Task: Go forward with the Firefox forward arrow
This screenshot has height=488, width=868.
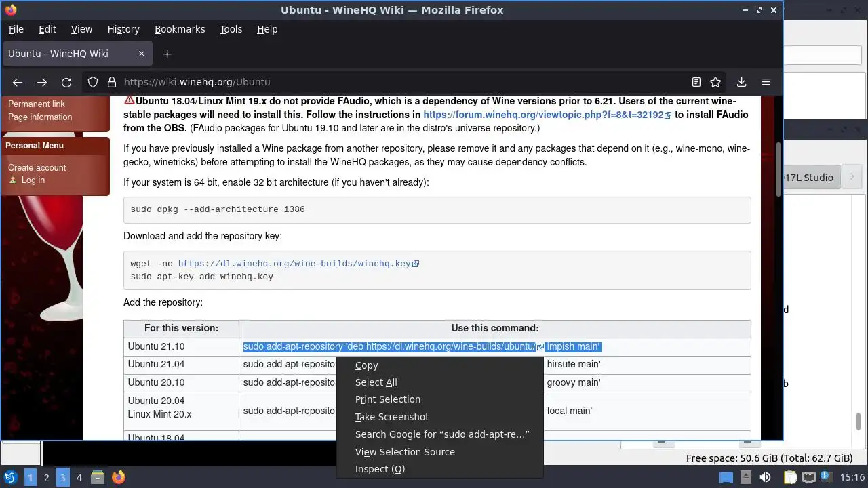Action: [42, 82]
